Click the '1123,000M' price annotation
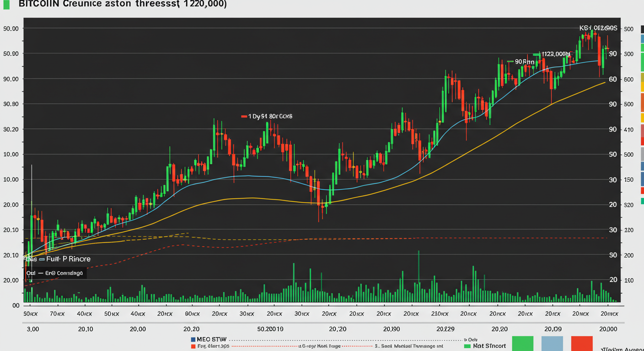 557,54
